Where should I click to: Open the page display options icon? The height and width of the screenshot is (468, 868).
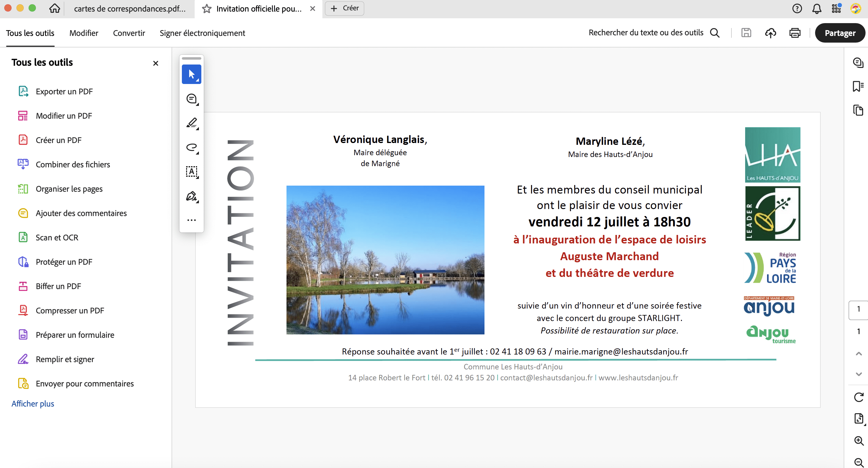click(859, 419)
